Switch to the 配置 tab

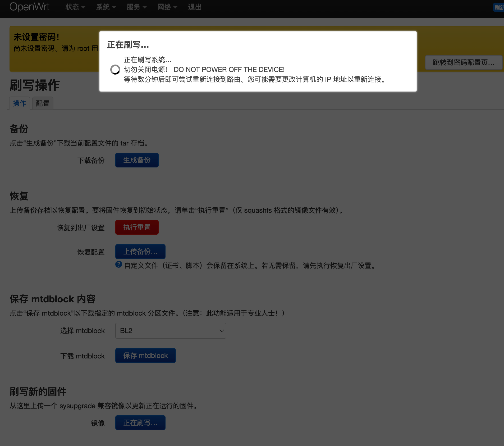point(43,103)
